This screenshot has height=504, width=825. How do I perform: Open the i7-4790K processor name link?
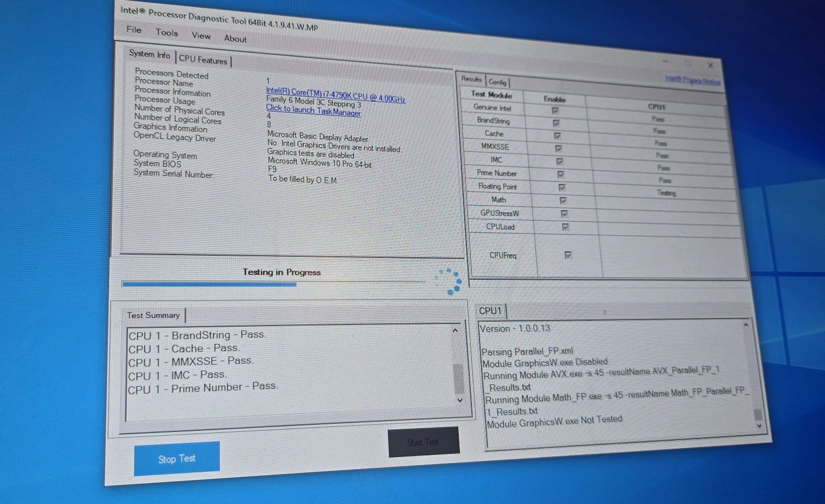336,95
